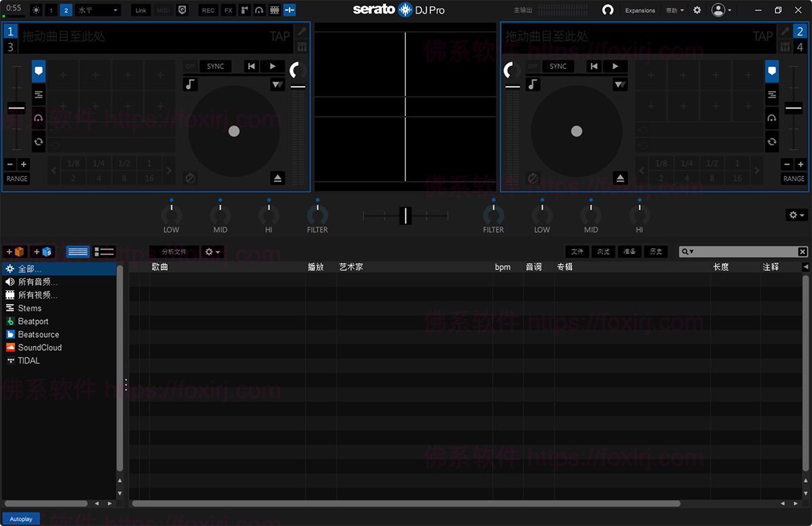The height and width of the screenshot is (526, 812).
Task: Enable SYNC on the left deck
Action: point(215,66)
